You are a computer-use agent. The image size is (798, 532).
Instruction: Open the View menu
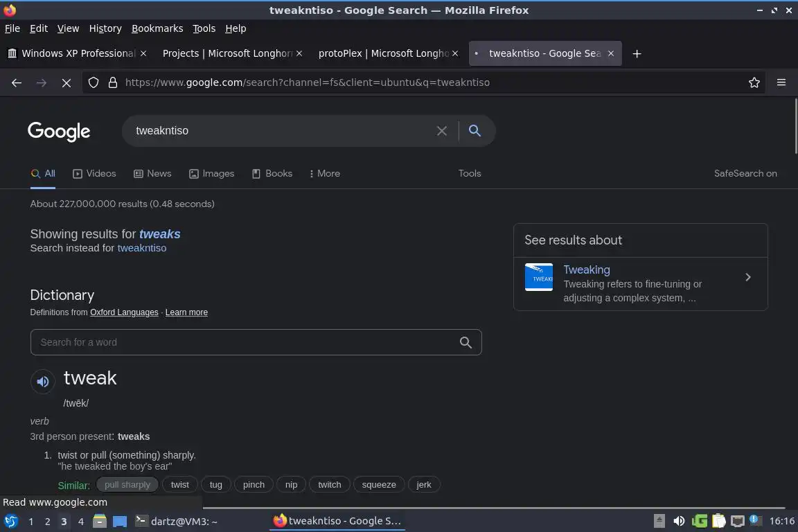[68, 28]
